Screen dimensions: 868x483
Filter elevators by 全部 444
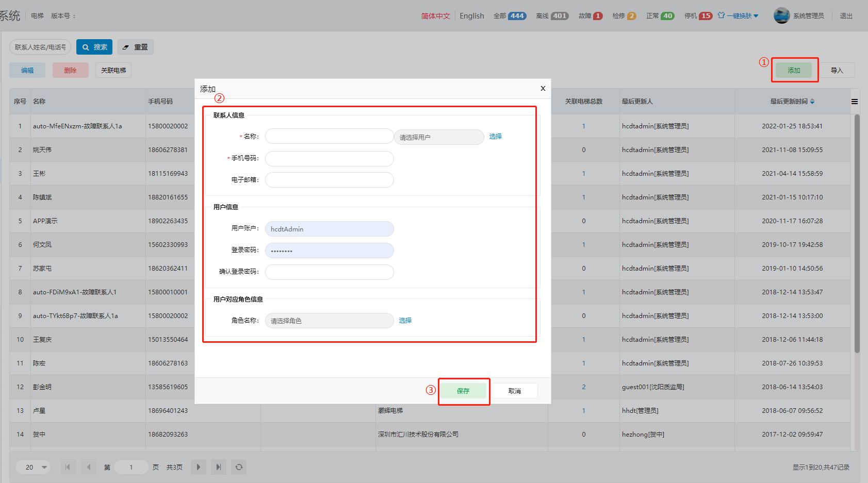[x=510, y=16]
